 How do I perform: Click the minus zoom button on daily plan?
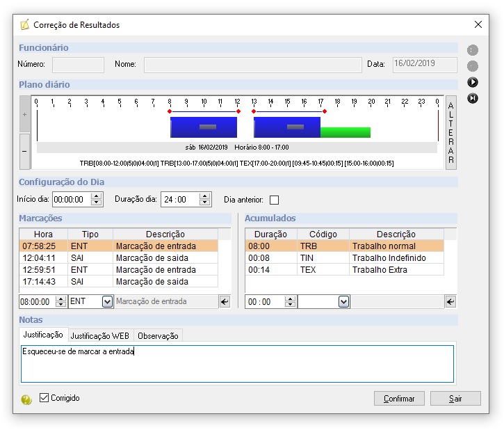pos(25,150)
